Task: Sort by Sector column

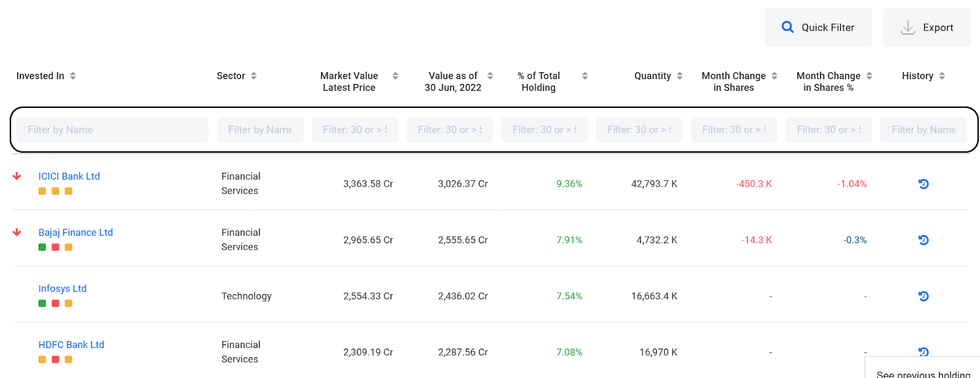Action: 254,76
